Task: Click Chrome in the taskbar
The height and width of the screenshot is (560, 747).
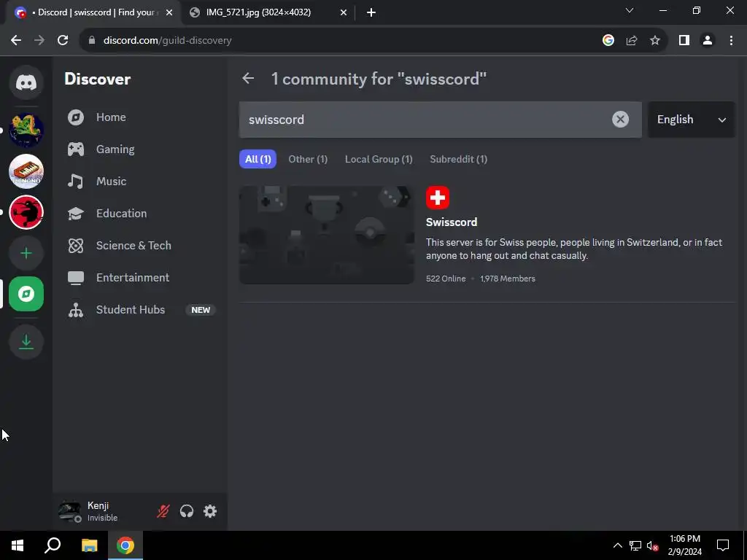Action: click(125, 545)
